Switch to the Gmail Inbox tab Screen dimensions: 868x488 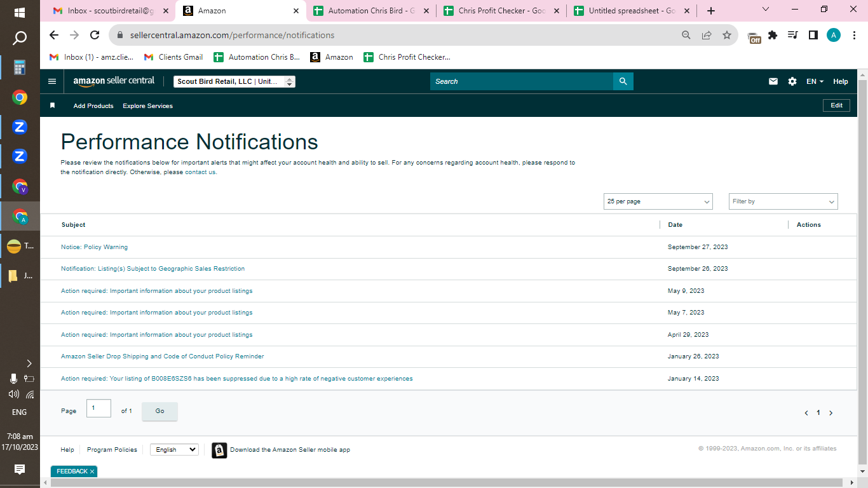(x=111, y=11)
